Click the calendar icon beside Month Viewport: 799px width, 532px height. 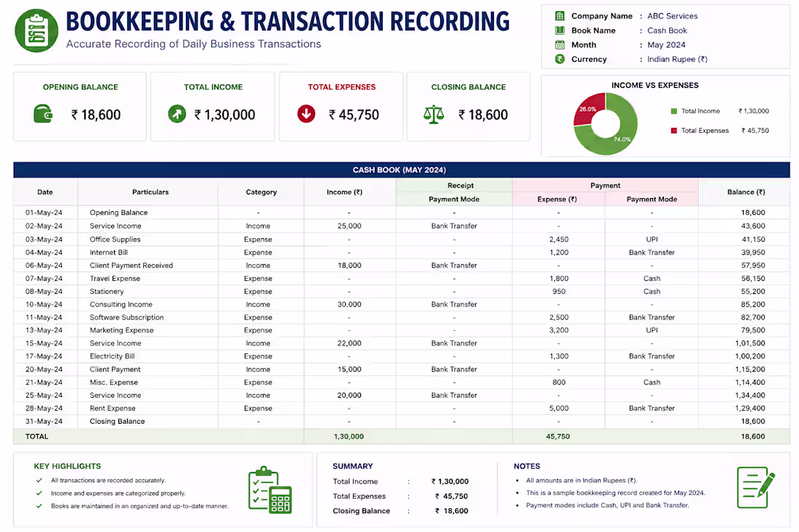tap(559, 45)
